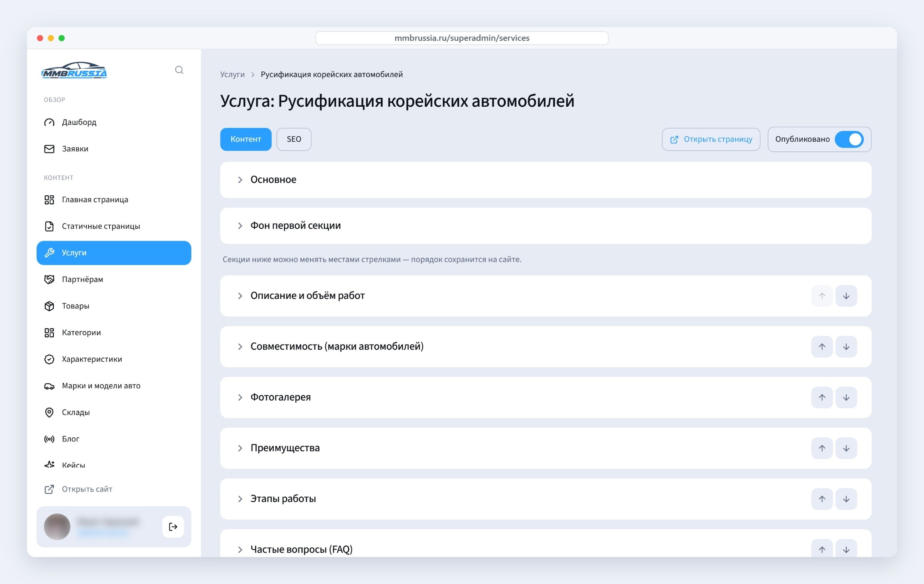Open 'Характеристики' sidebar item
The height and width of the screenshot is (584, 924).
114,359
